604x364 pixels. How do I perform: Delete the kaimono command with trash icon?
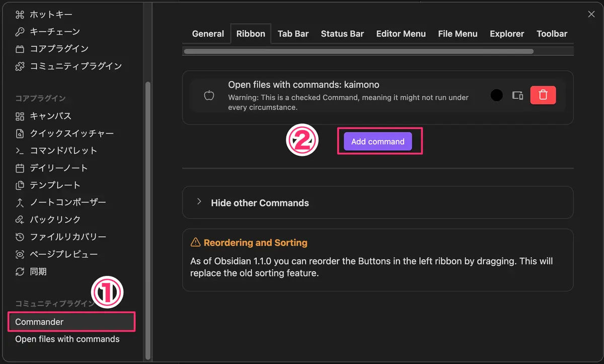[543, 95]
